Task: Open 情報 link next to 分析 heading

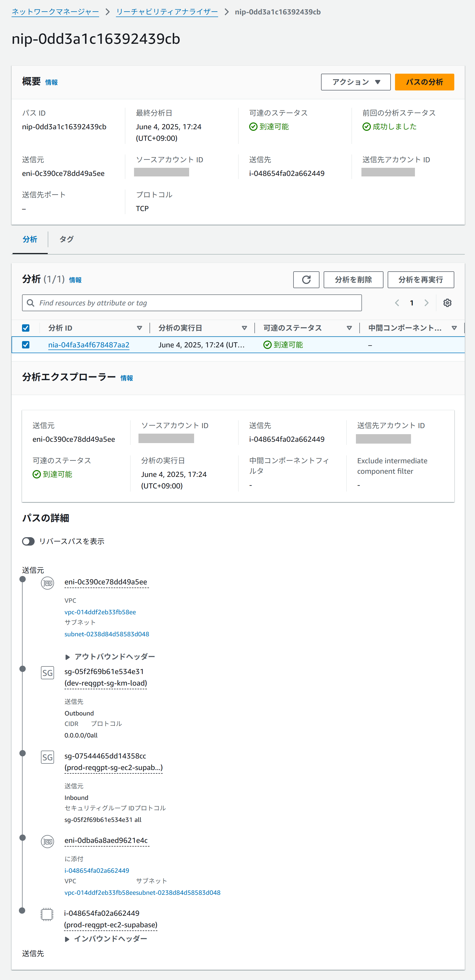Action: (75, 280)
